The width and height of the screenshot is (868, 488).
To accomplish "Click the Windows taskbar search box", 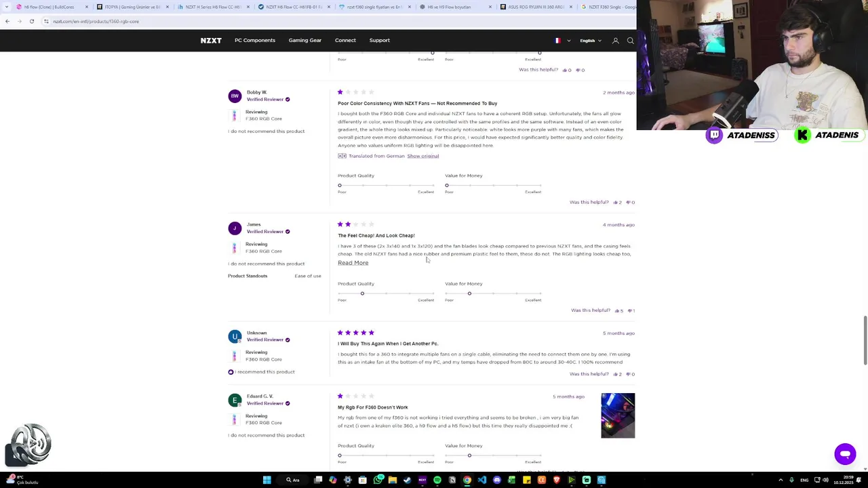I will [292, 480].
